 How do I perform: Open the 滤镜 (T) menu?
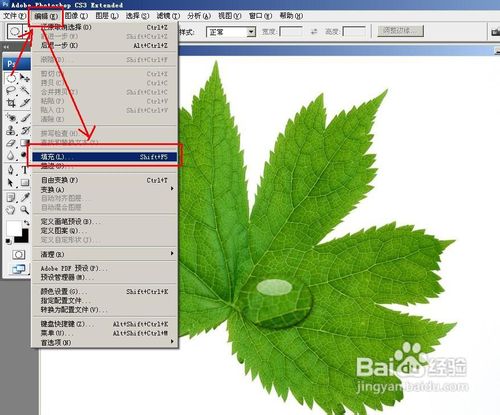(x=168, y=16)
